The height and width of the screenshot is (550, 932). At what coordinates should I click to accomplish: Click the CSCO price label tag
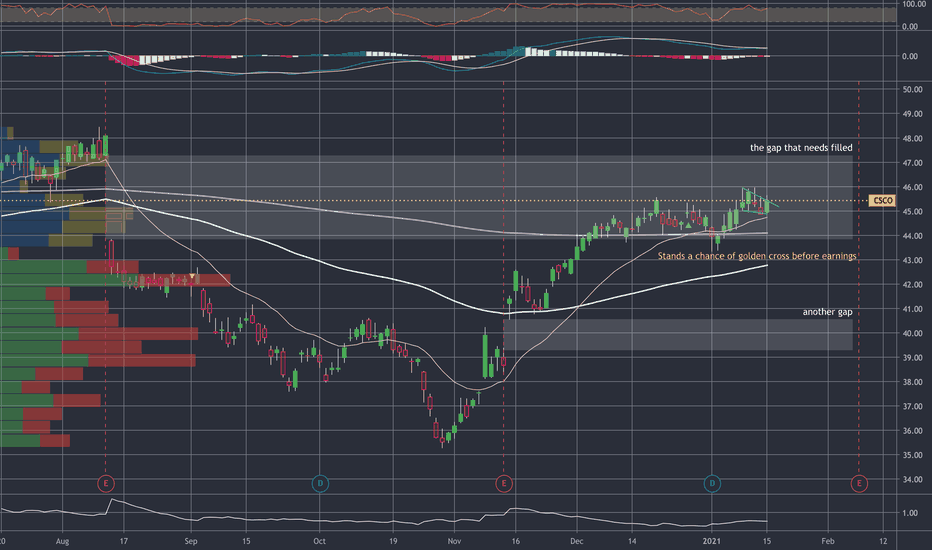(883, 200)
